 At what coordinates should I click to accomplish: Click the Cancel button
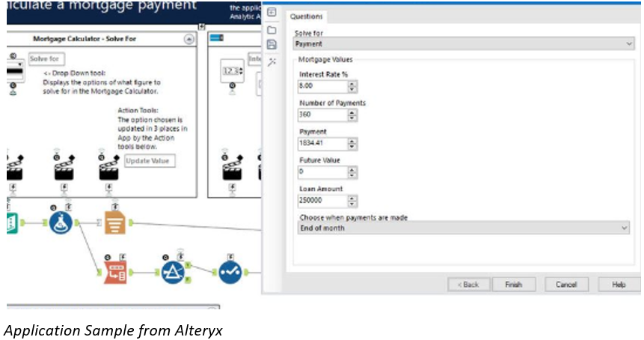(566, 285)
